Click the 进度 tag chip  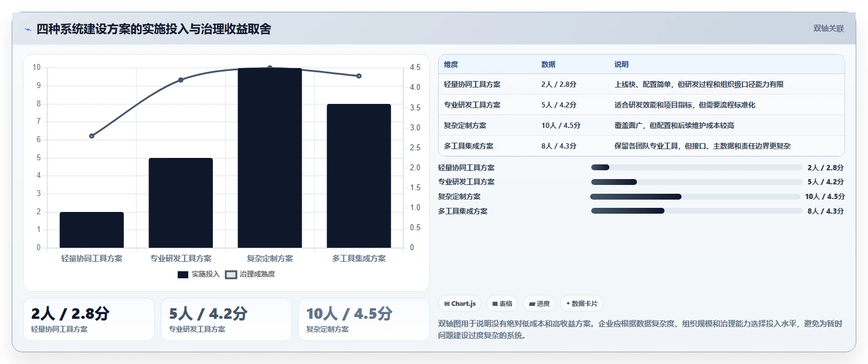(539, 304)
